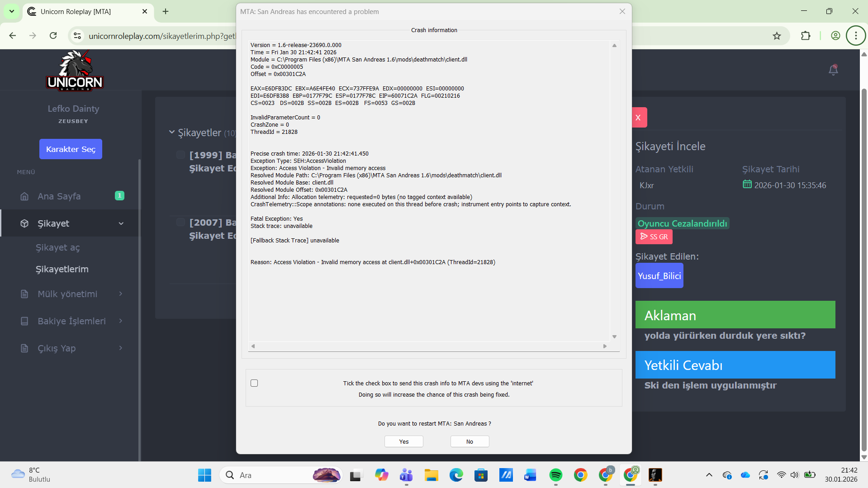Open the weather widget showing 8°C
The width and height of the screenshot is (868, 488).
31,475
